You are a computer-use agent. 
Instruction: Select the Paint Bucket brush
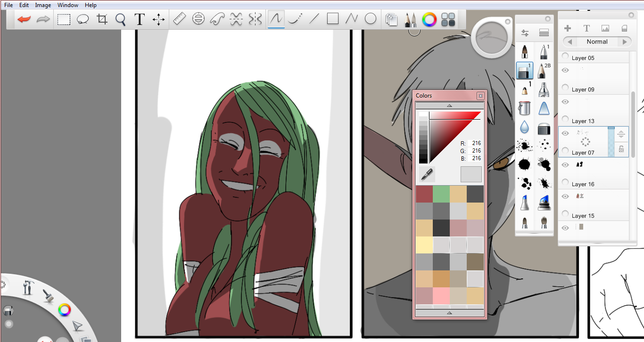[x=524, y=108]
